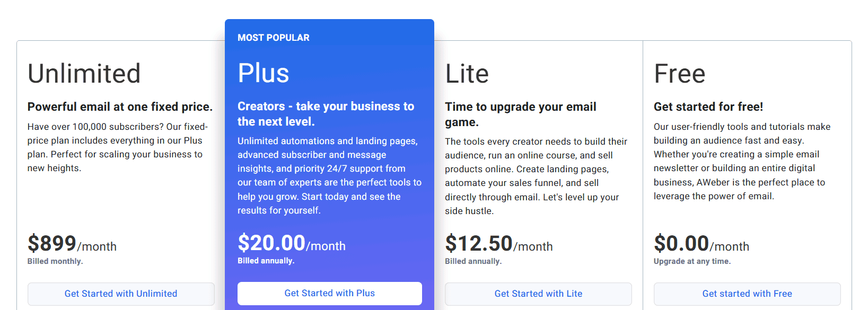The width and height of the screenshot is (868, 310).
Task: Click the 'Upgrade at any time.' note
Action: [692, 261]
